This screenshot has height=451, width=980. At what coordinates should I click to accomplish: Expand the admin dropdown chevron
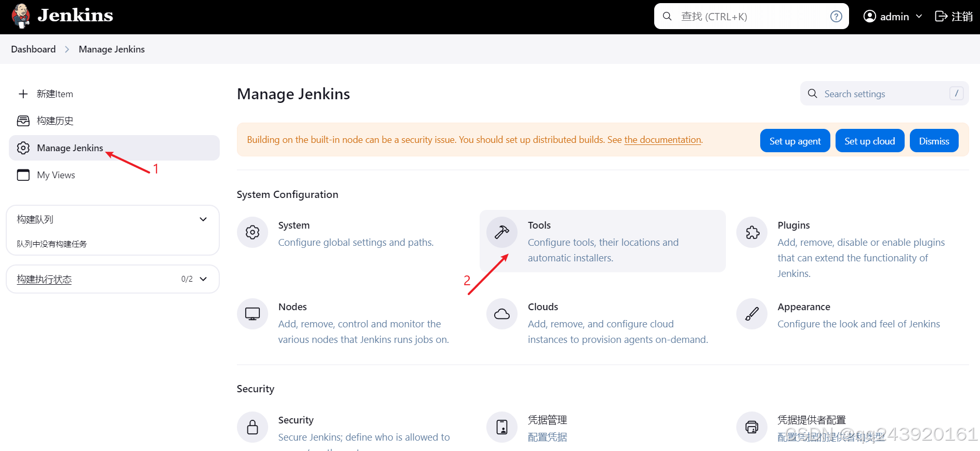tap(919, 16)
